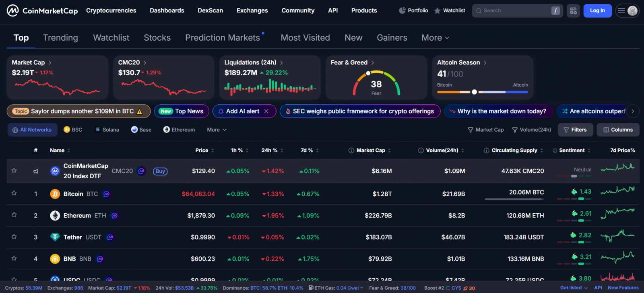
Task: Select the Solana network filter
Action: (107, 130)
